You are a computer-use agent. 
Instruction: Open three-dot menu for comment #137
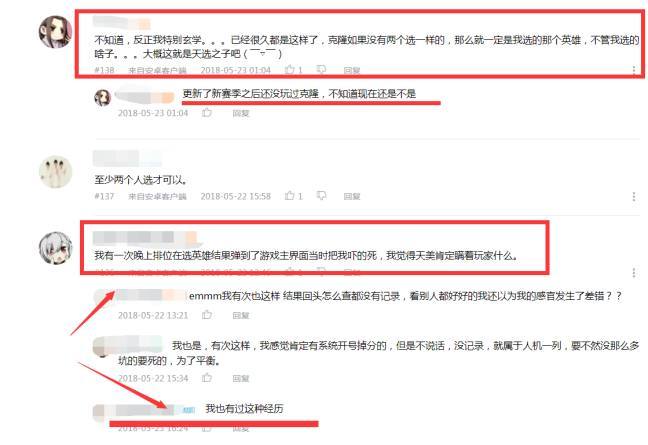click(634, 197)
